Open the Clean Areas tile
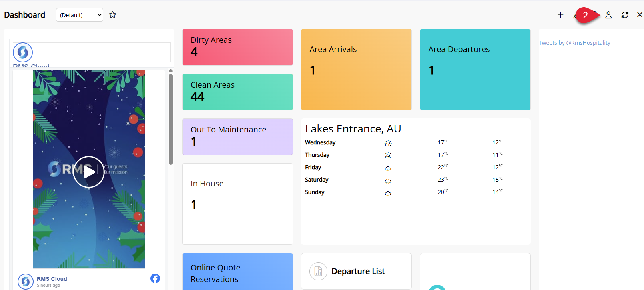This screenshot has height=290, width=644. [237, 92]
